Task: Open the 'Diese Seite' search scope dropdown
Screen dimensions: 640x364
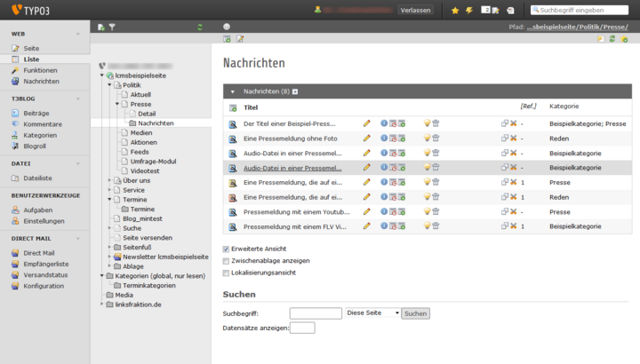Action: (372, 313)
